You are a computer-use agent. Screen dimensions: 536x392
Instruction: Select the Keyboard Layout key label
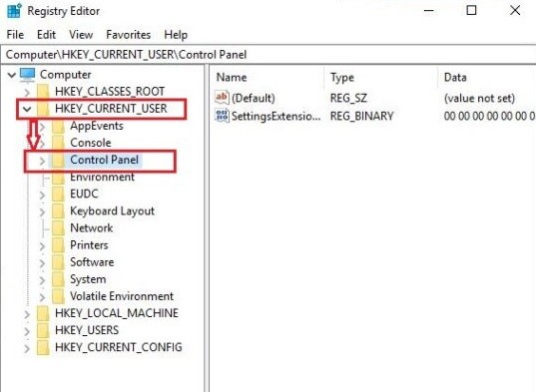pos(112,211)
